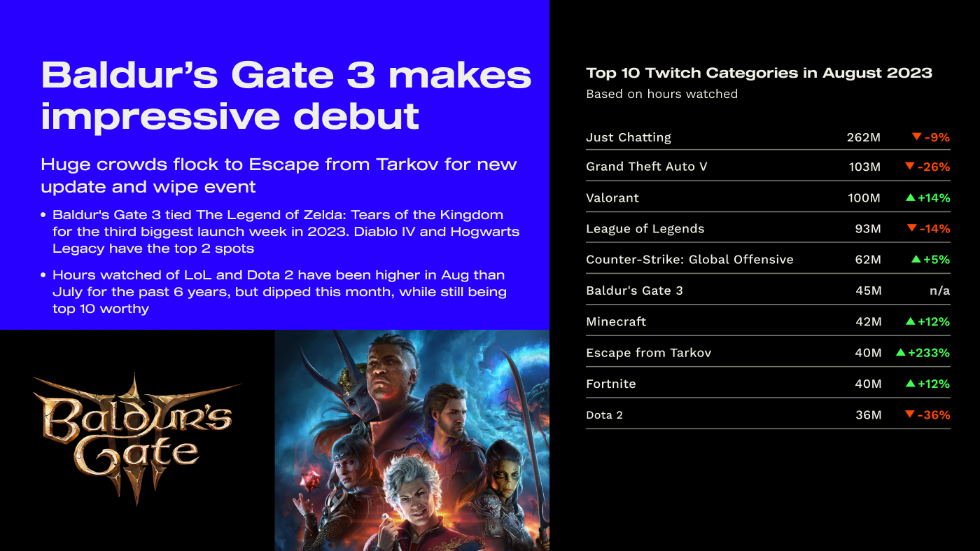980x551 pixels.
Task: Click the green up arrow in Minecraft row
Action: (x=911, y=321)
